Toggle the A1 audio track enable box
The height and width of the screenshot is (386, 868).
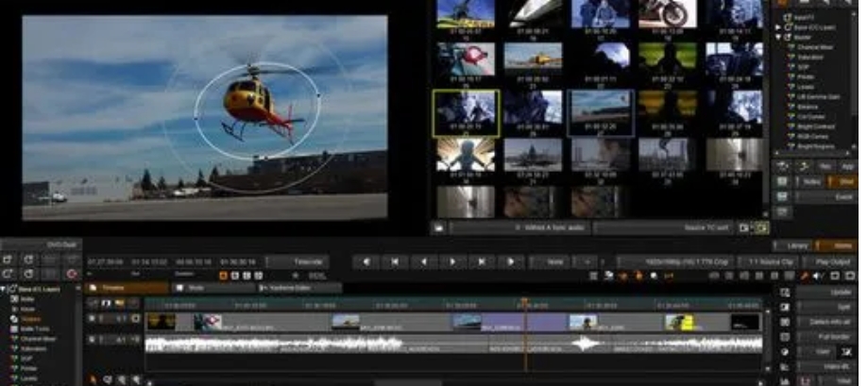(92, 340)
